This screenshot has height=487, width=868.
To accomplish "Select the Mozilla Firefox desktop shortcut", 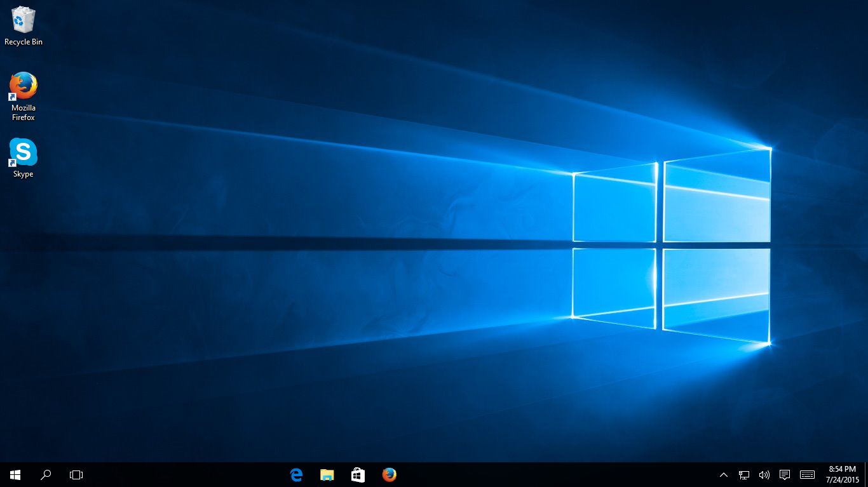I will point(24,96).
